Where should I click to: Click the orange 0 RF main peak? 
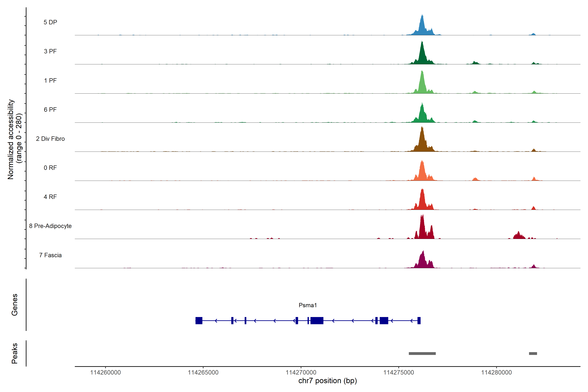tap(422, 172)
